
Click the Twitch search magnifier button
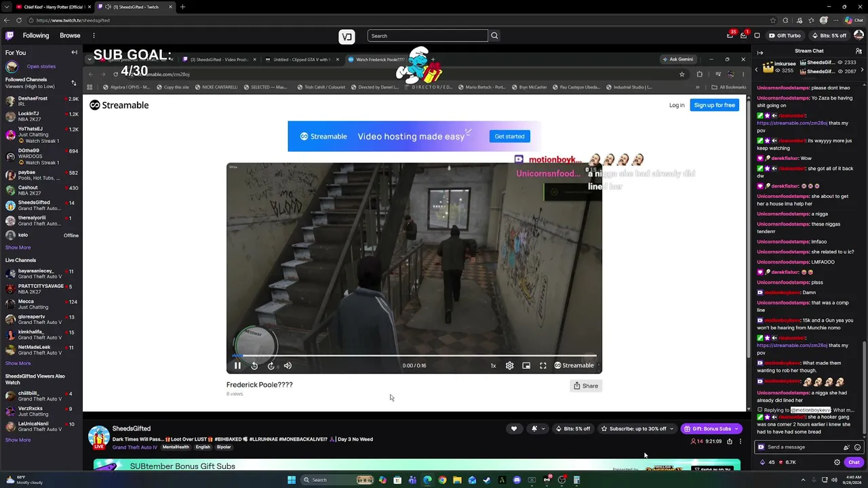494,35
